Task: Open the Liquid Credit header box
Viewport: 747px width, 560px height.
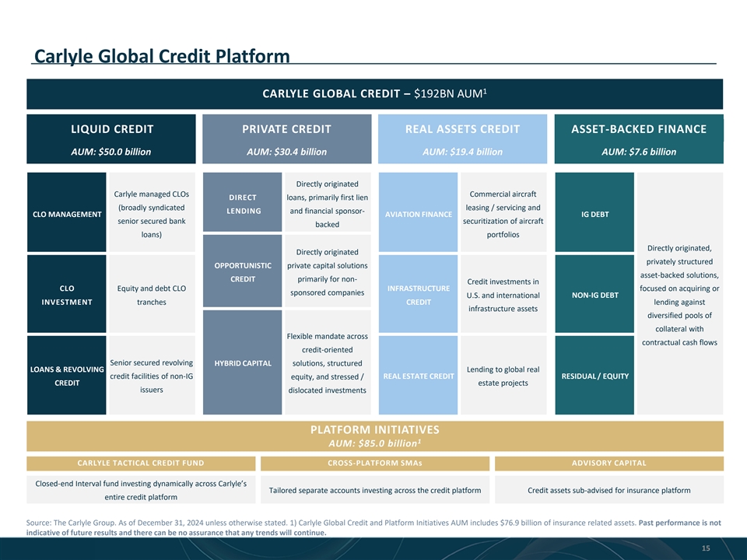Action: (110, 138)
